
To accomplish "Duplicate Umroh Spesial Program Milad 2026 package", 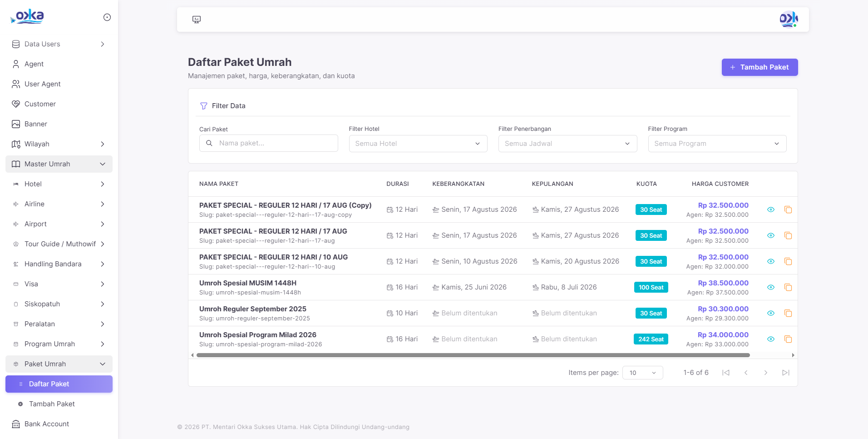I will [x=788, y=339].
